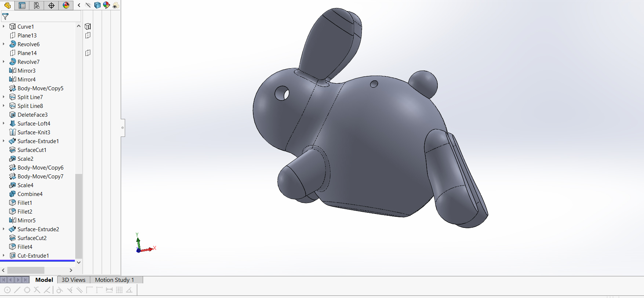Select Fillet2 in the feature tree
This screenshot has width=644, height=298.
point(25,211)
